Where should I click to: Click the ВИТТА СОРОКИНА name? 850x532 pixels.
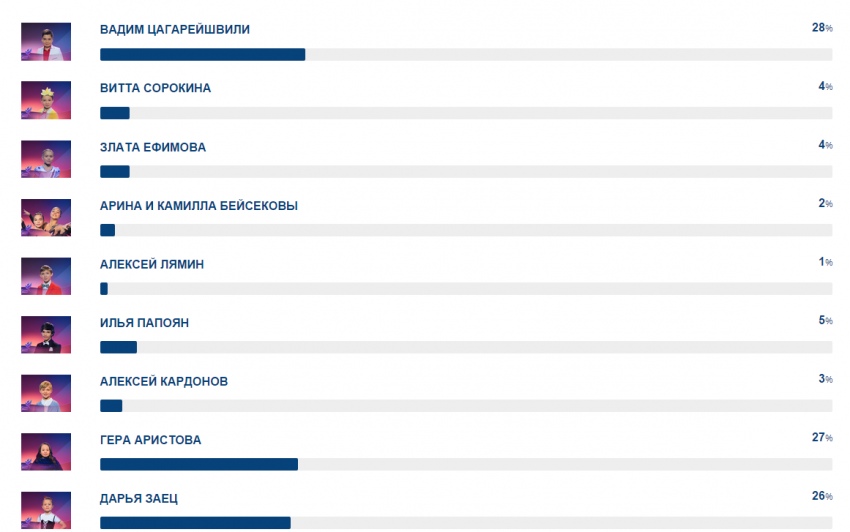(155, 88)
